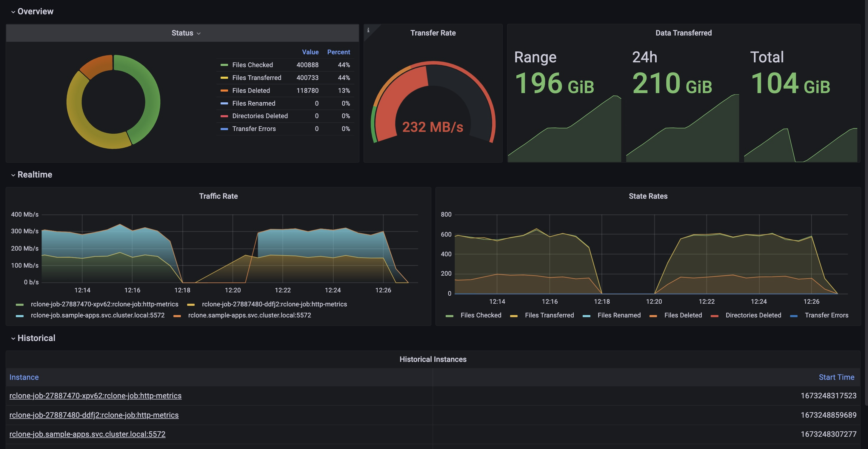Collapse the Realtime section chevron
Viewport: 868px width, 449px height.
click(13, 175)
